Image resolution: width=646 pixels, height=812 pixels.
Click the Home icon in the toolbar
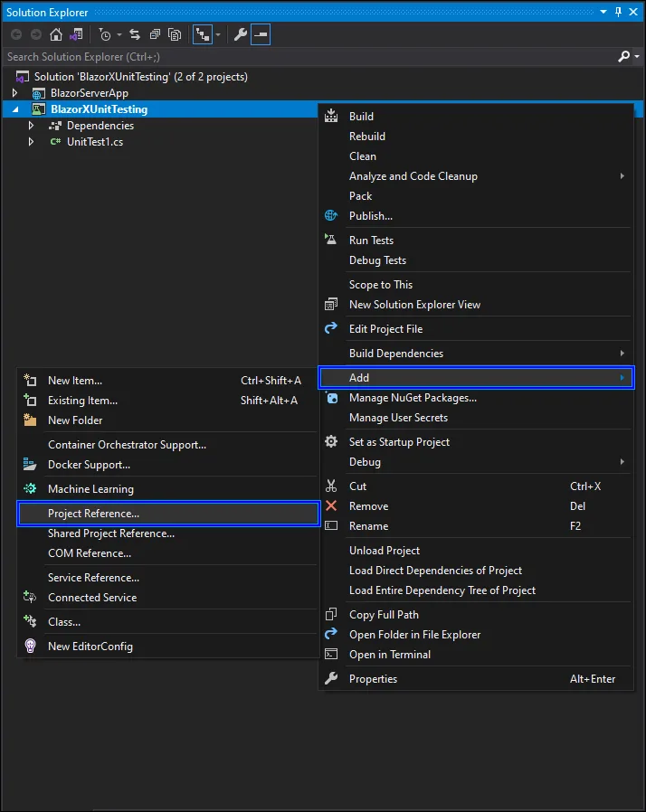click(x=56, y=34)
